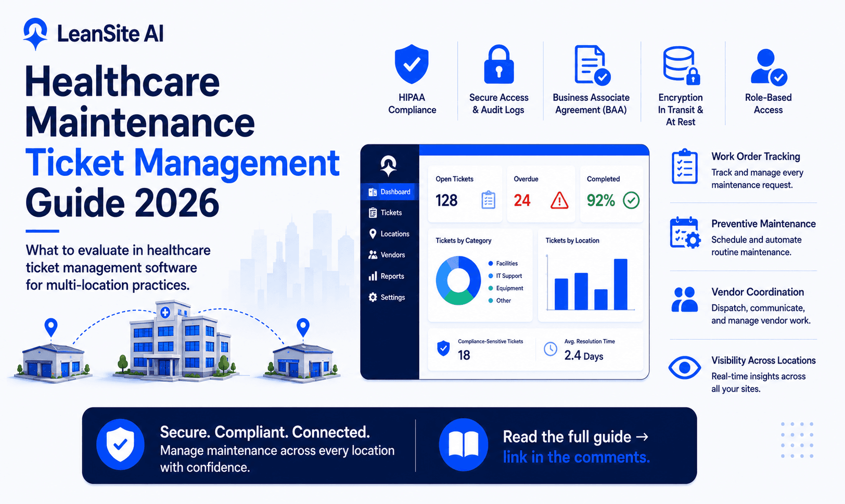The image size is (845, 504).
Task: Open the Vendors sidebar item
Action: pos(387,255)
